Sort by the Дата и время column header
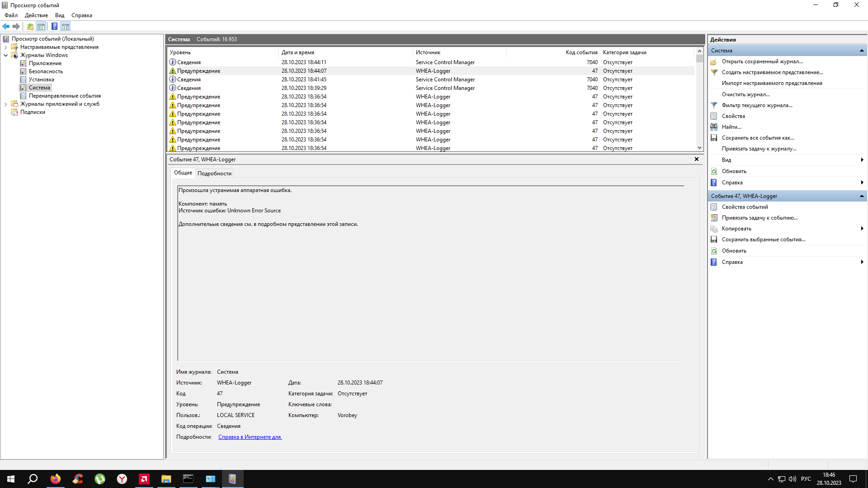The height and width of the screenshot is (488, 868). (346, 52)
